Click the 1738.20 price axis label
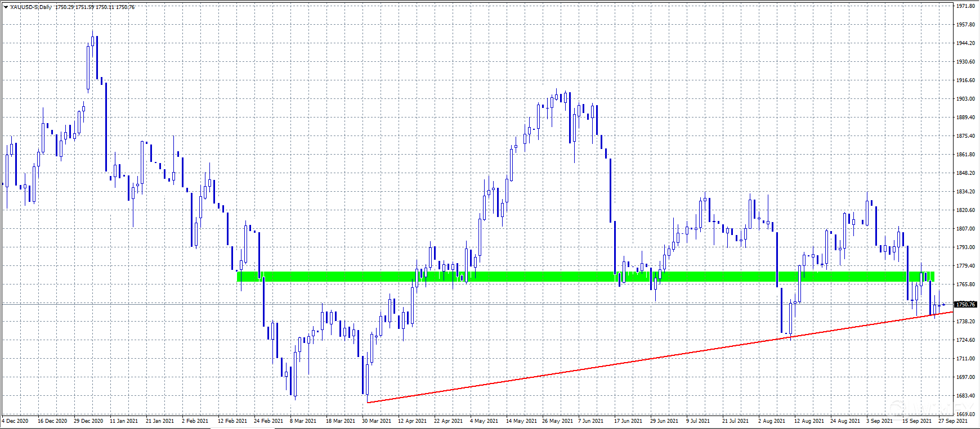This screenshot has height=429, width=980. point(966,322)
